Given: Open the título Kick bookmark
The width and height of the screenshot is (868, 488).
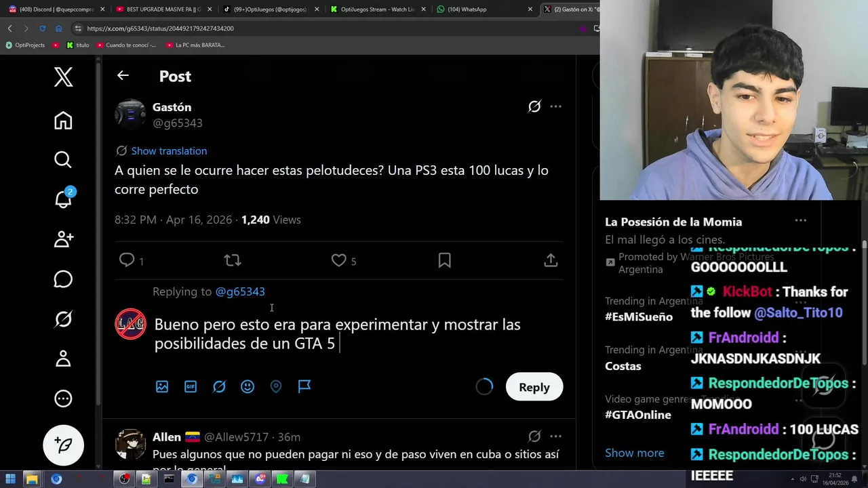Looking at the screenshot, I should point(78,45).
